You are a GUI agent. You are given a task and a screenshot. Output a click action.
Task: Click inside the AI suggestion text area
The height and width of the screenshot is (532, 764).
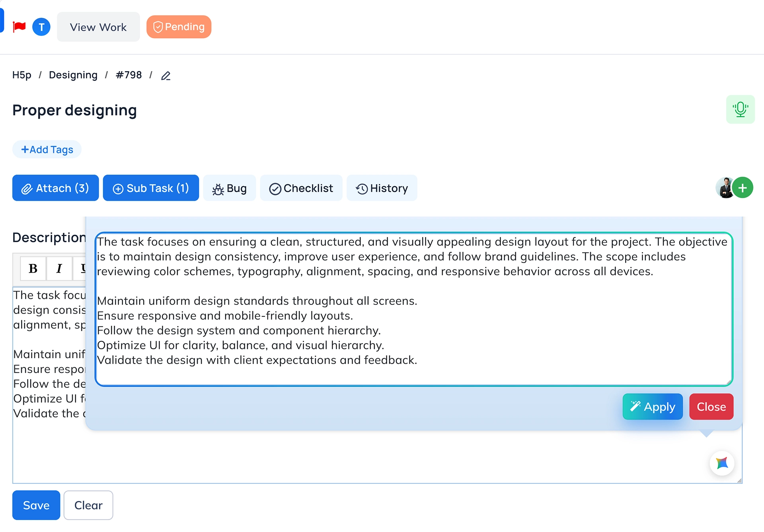click(414, 309)
